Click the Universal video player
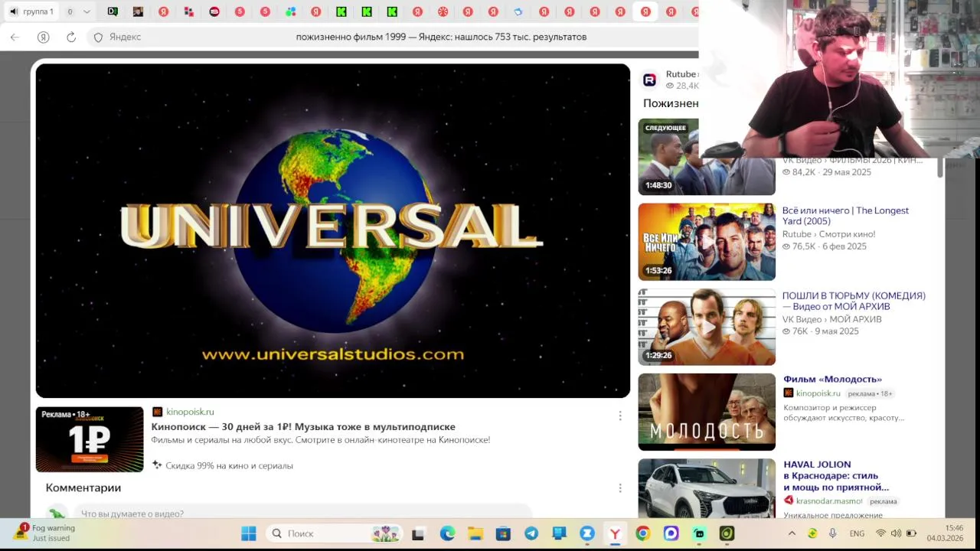 click(333, 230)
